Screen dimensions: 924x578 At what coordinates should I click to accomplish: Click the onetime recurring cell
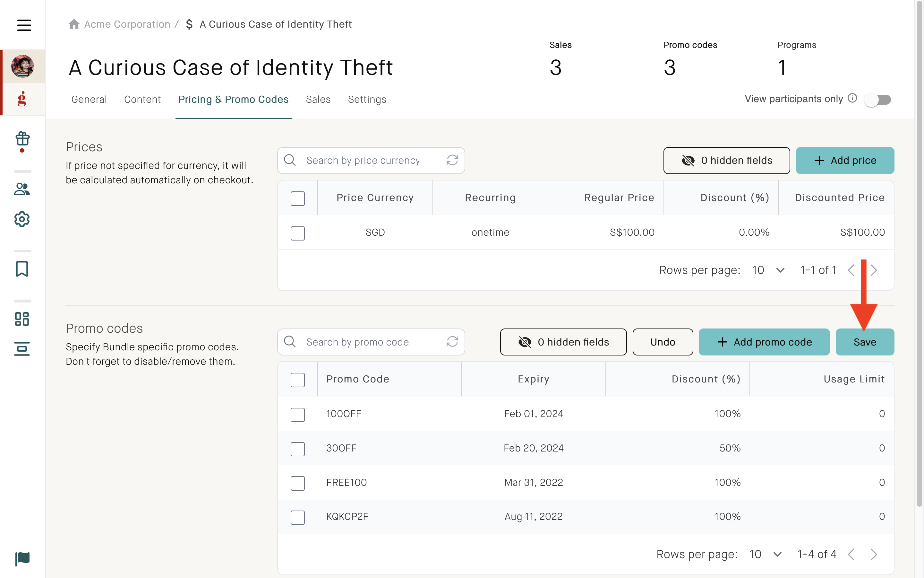click(490, 232)
